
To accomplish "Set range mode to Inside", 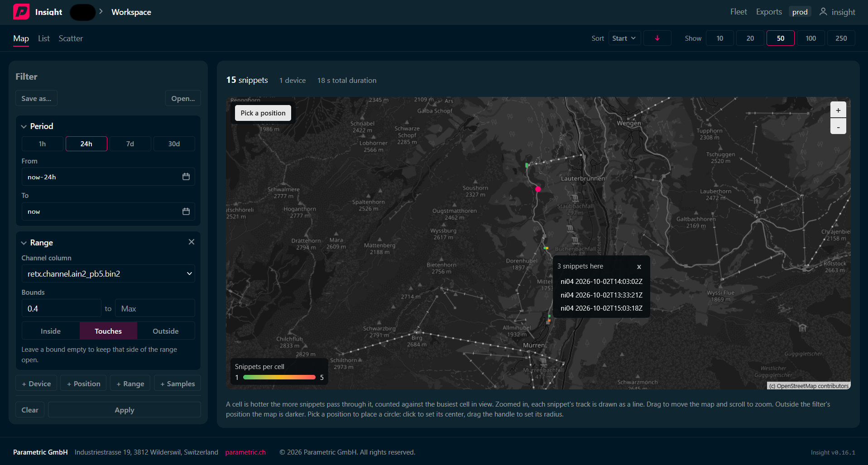I will pyautogui.click(x=51, y=331).
